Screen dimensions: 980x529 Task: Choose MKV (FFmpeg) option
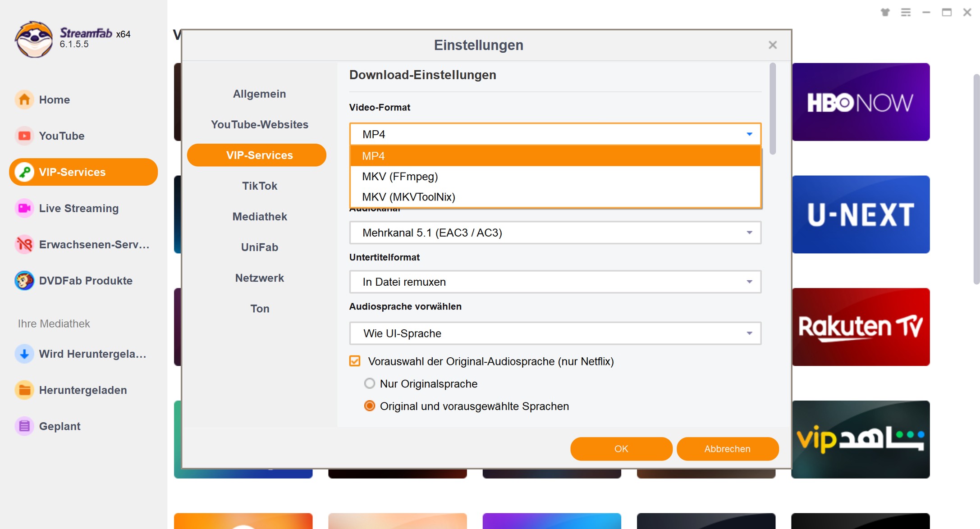[555, 177]
